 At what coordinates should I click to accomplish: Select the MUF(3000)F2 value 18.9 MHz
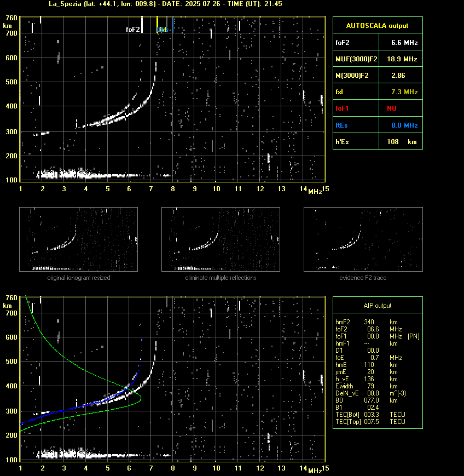[x=402, y=59]
